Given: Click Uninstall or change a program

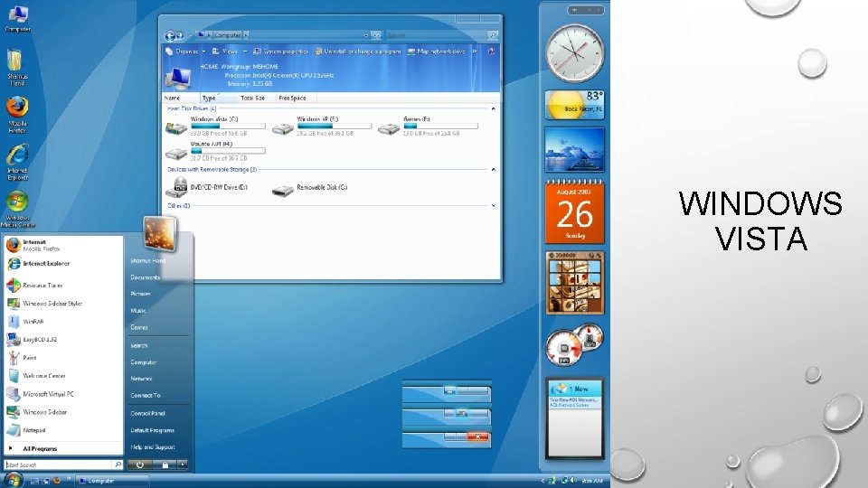Looking at the screenshot, I should pyautogui.click(x=358, y=52).
